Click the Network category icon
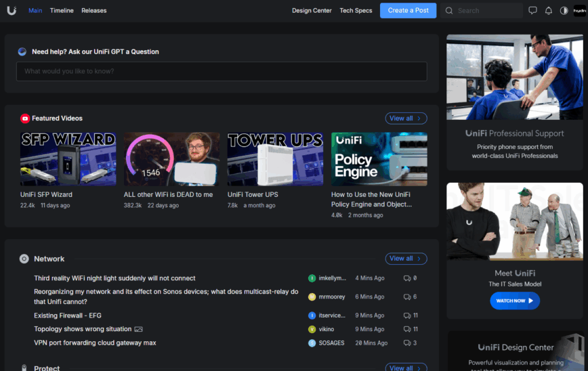 (x=24, y=259)
